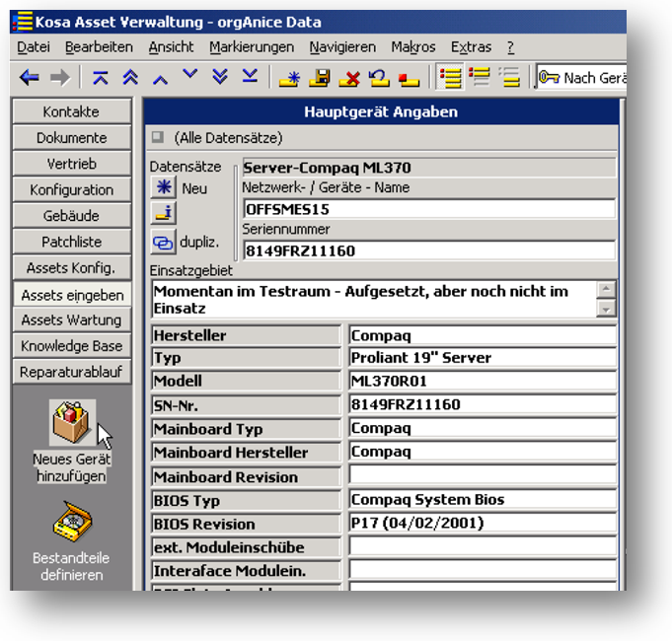This screenshot has height=641, width=672.
Task: Save record with the floppy disk icon
Action: point(320,78)
